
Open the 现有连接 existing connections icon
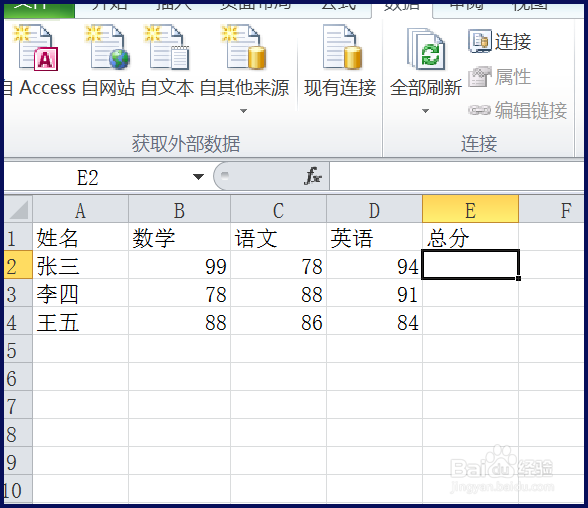[341, 48]
